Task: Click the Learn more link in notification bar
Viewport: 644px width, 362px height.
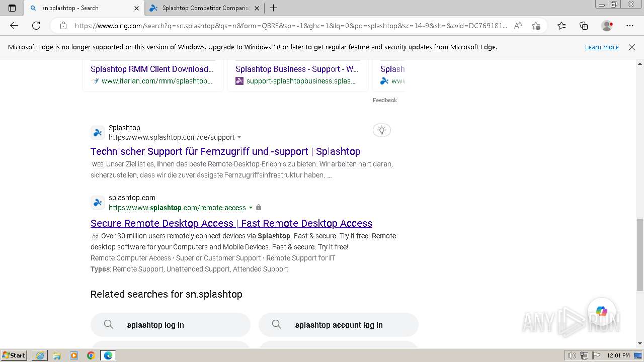Action: (x=602, y=47)
